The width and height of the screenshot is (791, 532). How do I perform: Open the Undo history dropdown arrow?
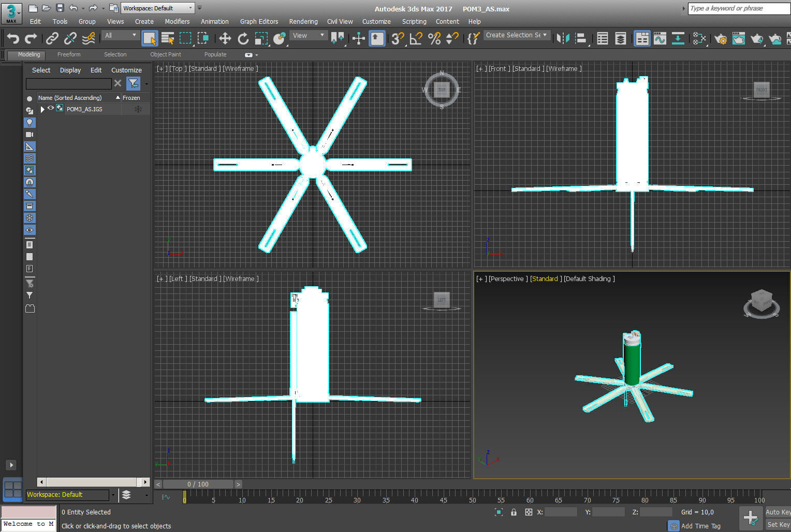(83, 8)
